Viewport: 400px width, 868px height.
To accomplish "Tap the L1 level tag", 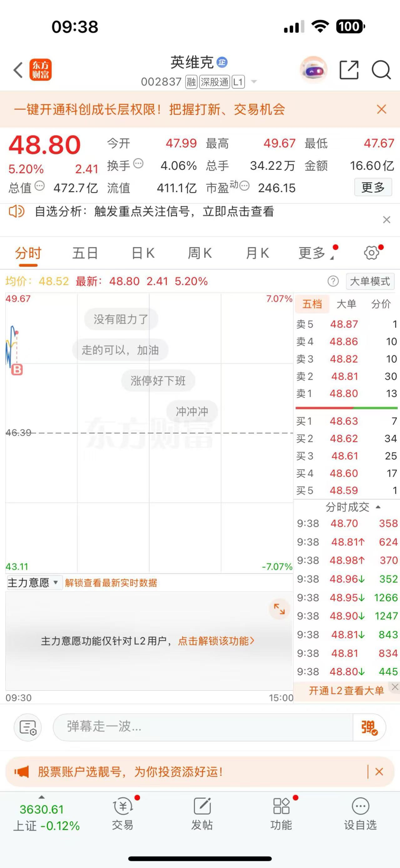I will click(x=238, y=82).
